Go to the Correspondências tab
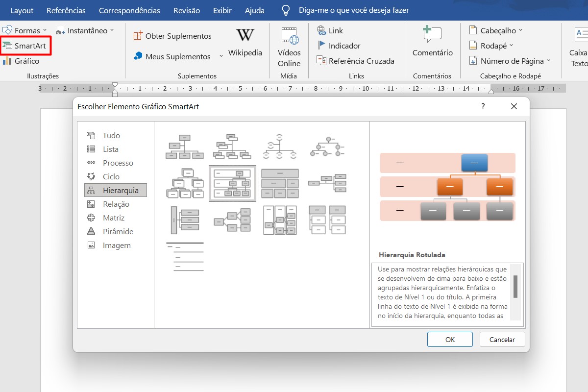588x392 pixels. click(129, 10)
